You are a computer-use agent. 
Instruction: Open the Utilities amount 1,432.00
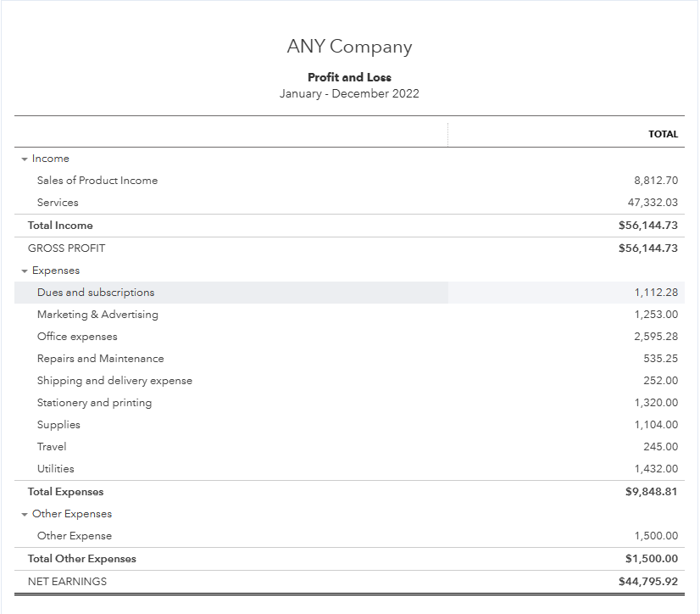tap(656, 469)
